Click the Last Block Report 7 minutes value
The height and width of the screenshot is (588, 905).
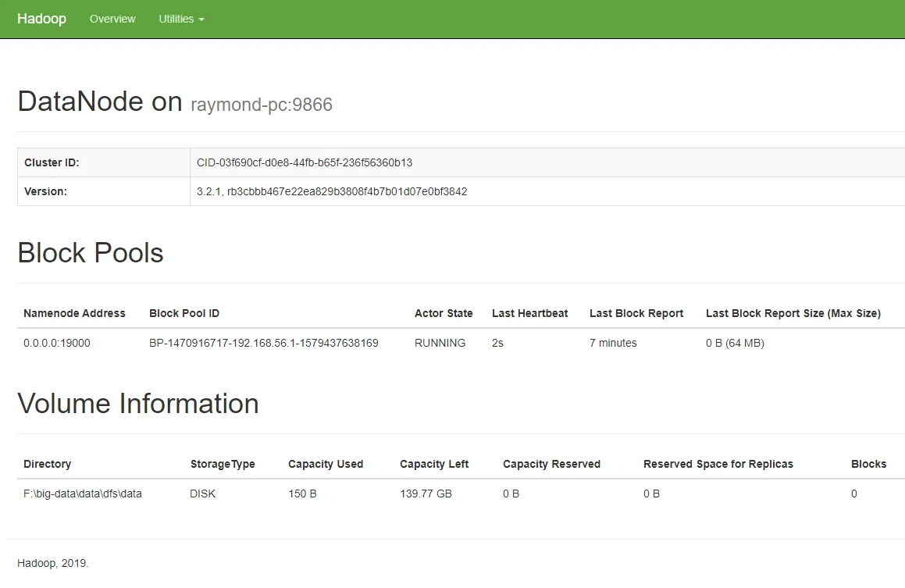tap(613, 343)
